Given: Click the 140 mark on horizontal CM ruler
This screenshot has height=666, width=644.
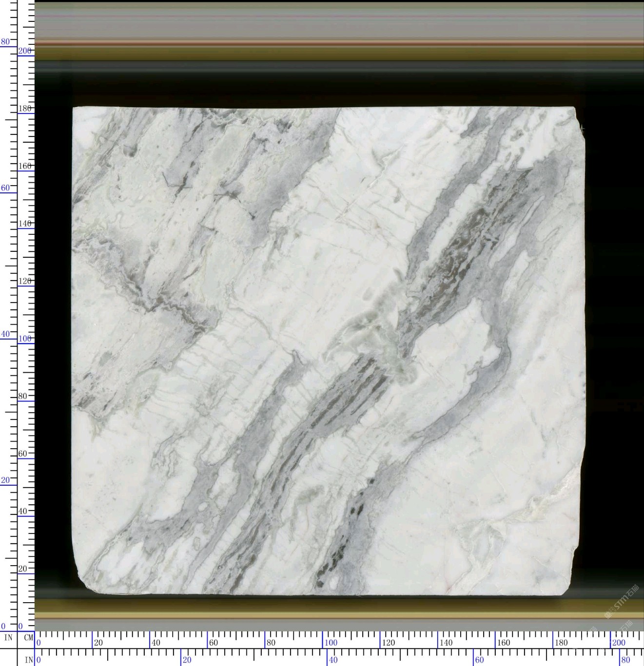Looking at the screenshot, I should tap(446, 642).
